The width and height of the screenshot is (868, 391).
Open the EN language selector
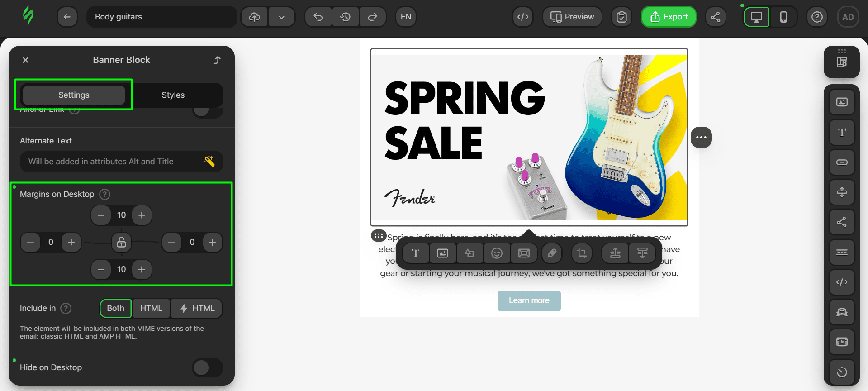pyautogui.click(x=406, y=17)
